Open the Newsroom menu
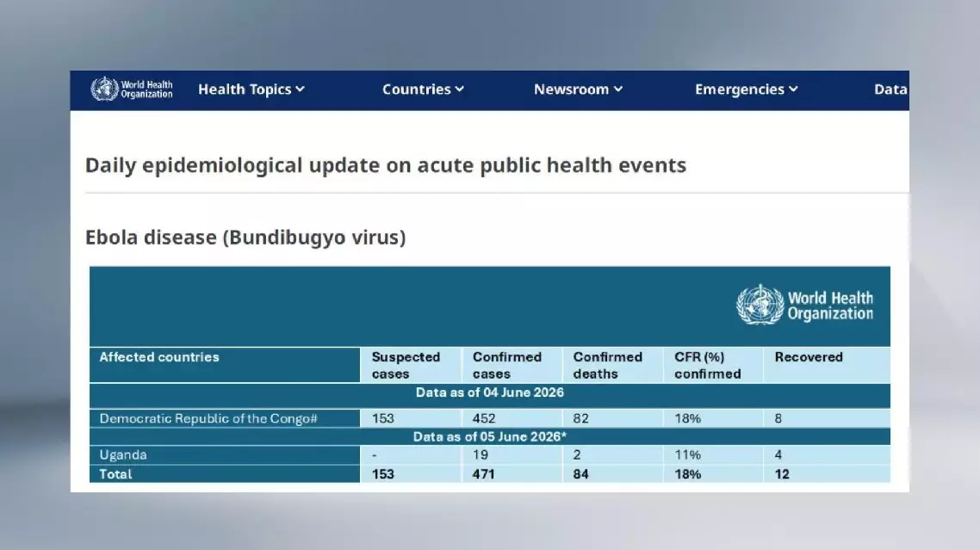Screen dimensions: 980x550 (x=578, y=90)
